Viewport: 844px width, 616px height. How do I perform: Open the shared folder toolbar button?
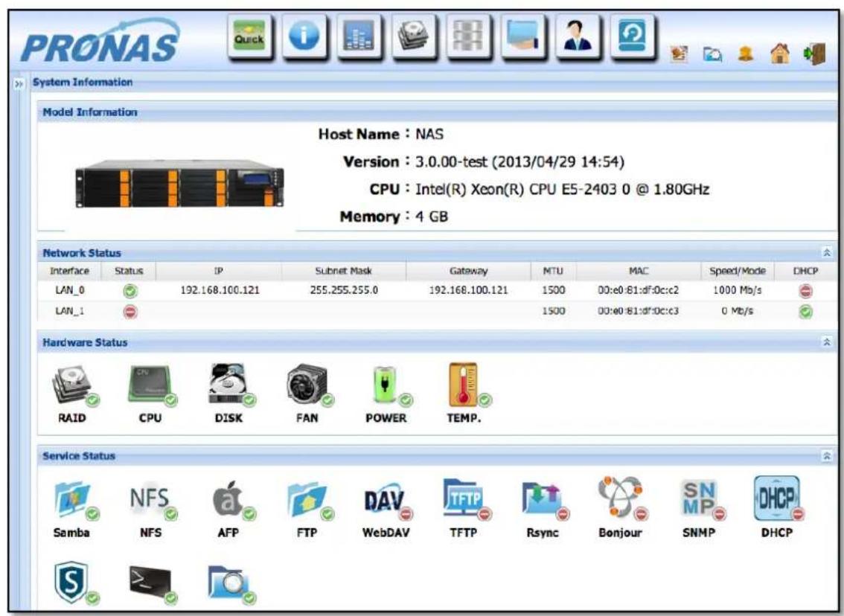[523, 36]
